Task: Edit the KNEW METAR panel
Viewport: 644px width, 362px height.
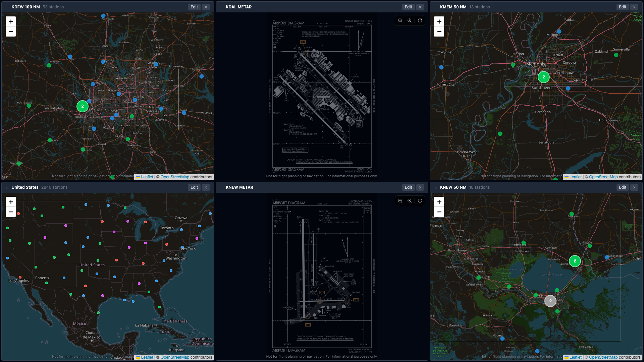Action: 408,187
